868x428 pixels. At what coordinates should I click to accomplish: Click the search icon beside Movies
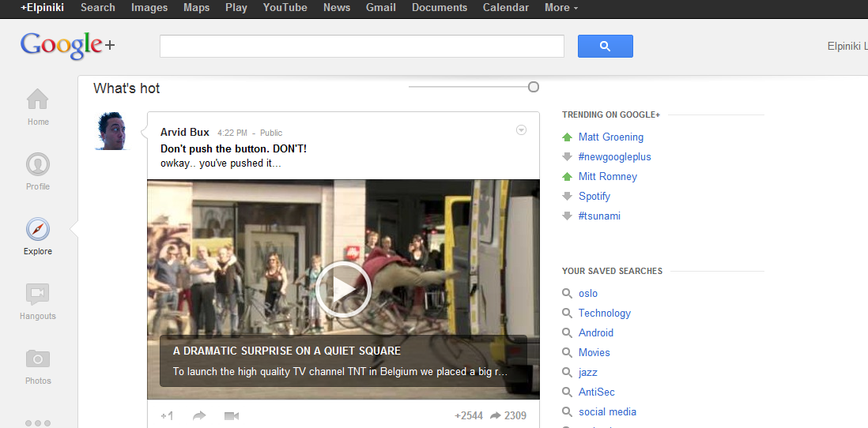click(567, 353)
